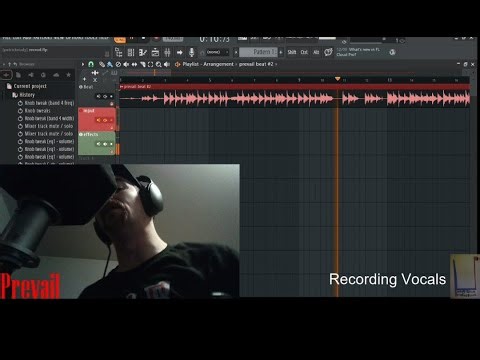480x360 pixels.
Task: Select the Playback speaker tool
Action: point(167,64)
